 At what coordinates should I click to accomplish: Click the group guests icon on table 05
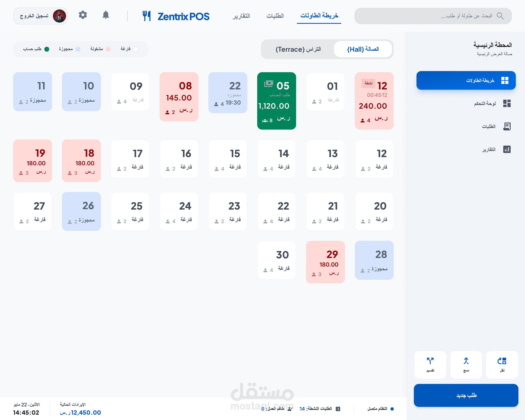[x=265, y=121]
